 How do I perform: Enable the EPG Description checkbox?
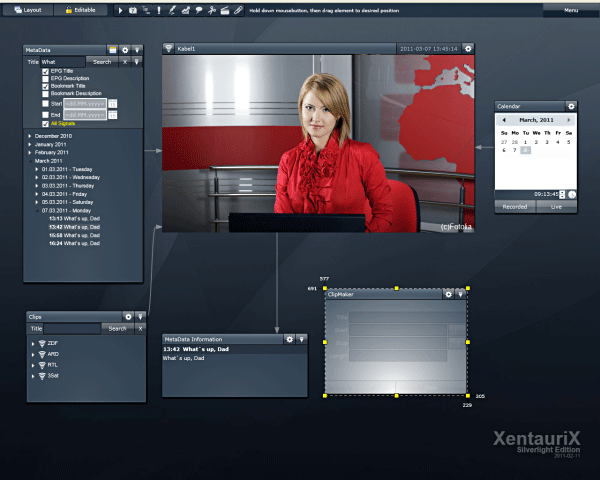[45, 79]
